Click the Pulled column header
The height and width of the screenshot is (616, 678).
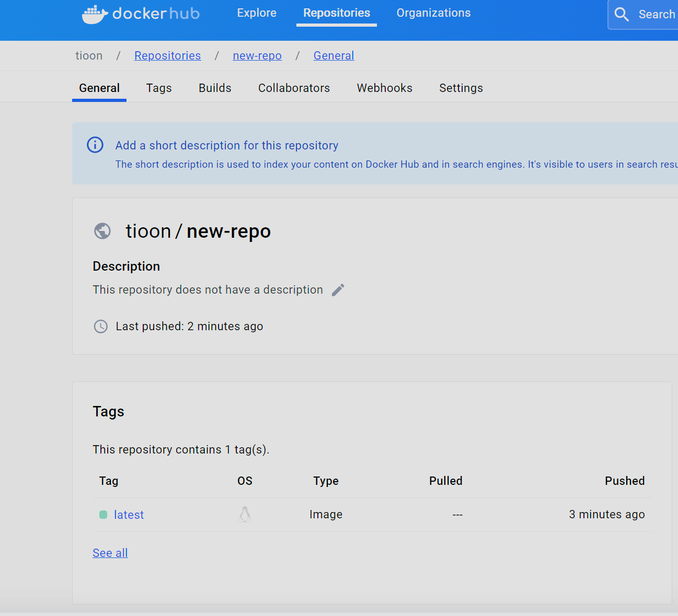coord(446,481)
